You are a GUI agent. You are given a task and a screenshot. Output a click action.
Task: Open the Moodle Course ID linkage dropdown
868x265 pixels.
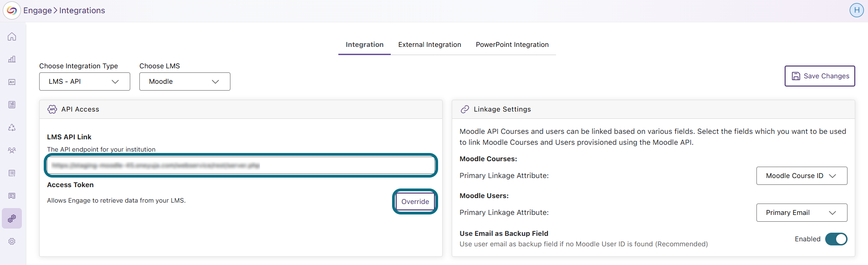pos(802,176)
